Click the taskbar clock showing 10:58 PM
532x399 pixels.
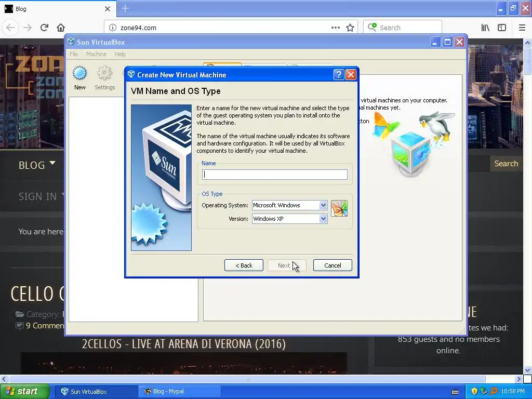point(513,391)
